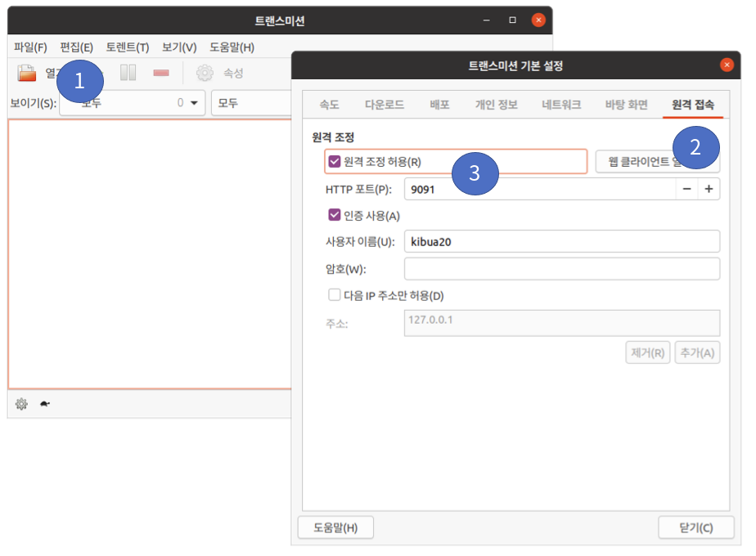Screen dimensions: 756x556
Task: Expand the 보이기(S) activity filter dropdown
Action: pyautogui.click(x=133, y=103)
